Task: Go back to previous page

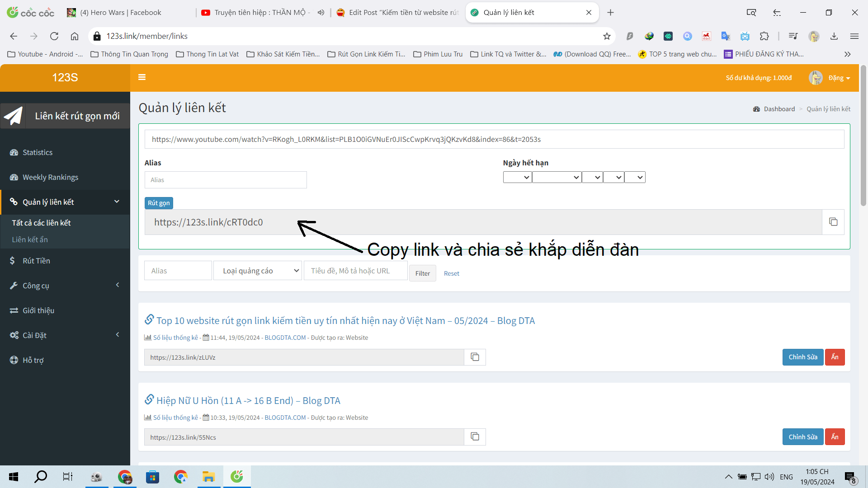Action: point(14,36)
